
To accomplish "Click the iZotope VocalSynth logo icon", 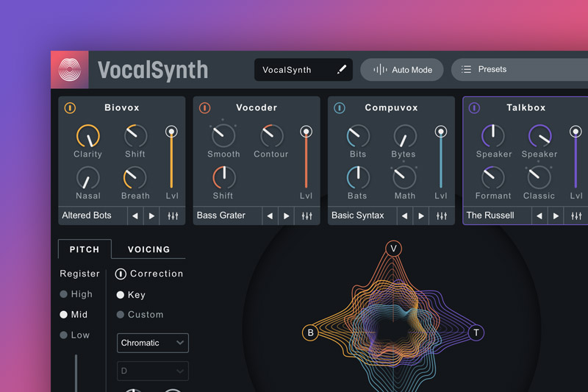I will pos(70,69).
